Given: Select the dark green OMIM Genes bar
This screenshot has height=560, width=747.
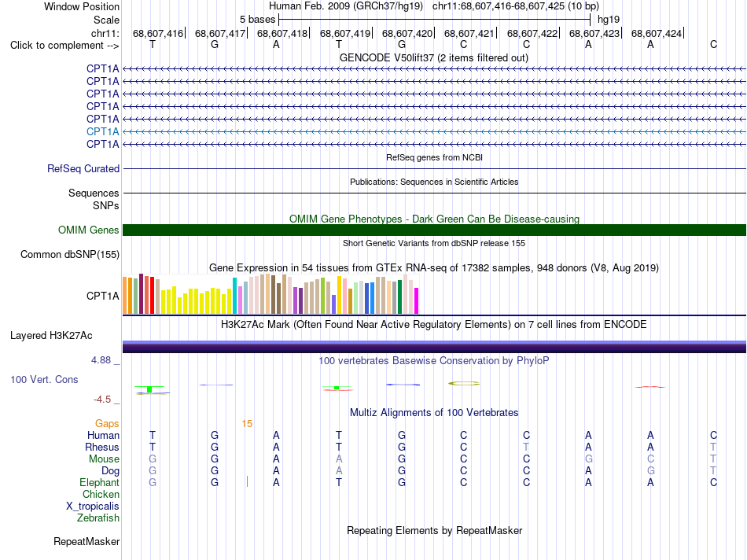Looking at the screenshot, I should coord(434,230).
